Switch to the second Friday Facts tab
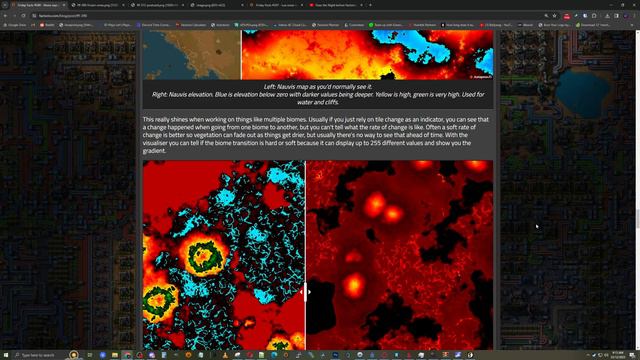The image size is (640, 360). (276, 5)
